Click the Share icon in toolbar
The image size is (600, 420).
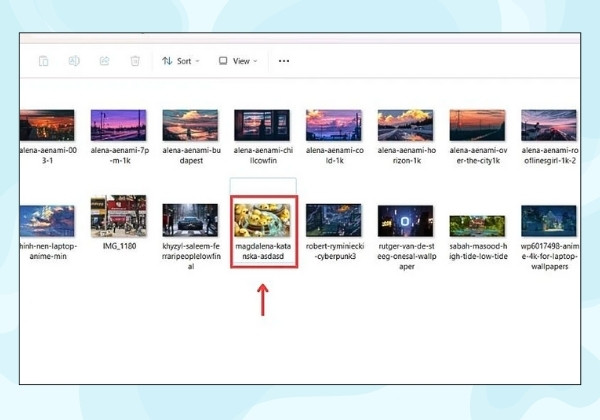[104, 61]
